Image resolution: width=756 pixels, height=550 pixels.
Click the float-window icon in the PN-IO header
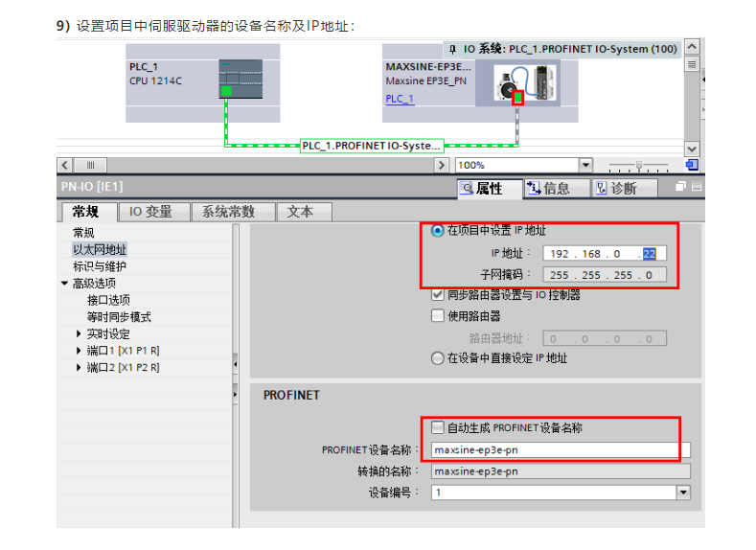point(680,188)
